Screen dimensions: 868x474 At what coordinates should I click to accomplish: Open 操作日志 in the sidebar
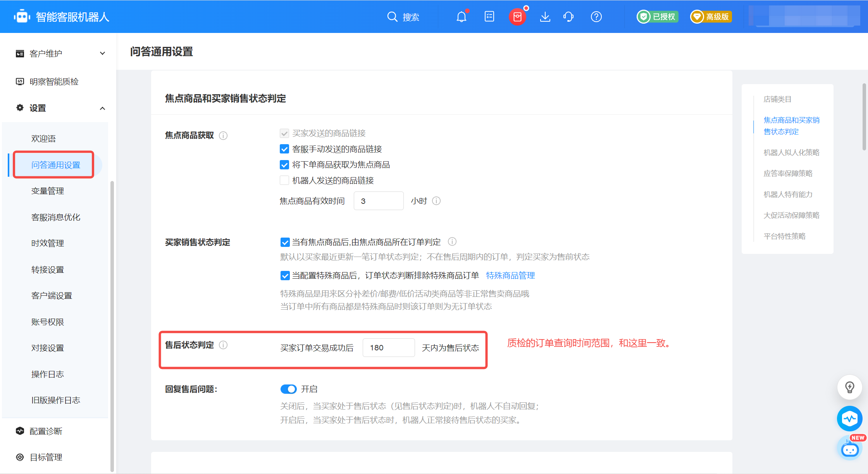pos(48,374)
